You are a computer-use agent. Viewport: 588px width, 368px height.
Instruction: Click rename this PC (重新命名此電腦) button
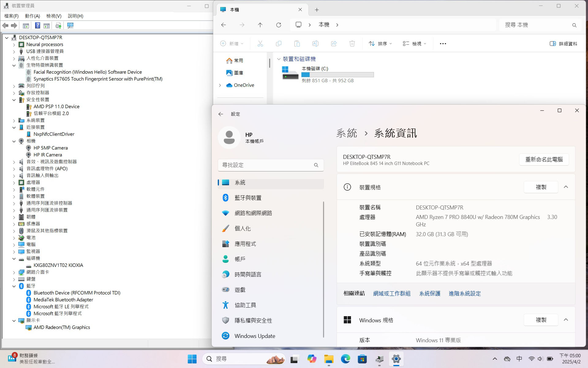click(544, 159)
